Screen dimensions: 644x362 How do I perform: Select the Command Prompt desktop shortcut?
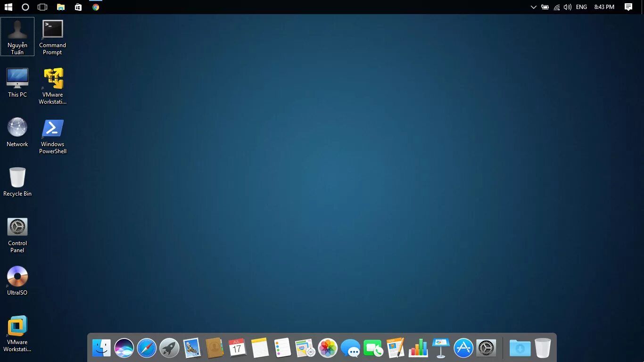click(x=52, y=37)
